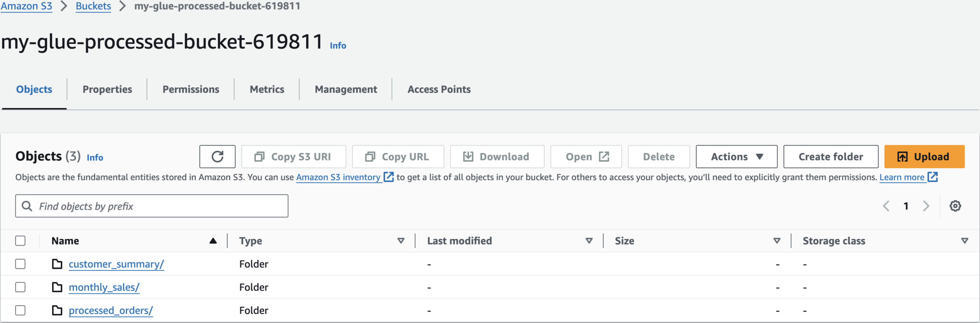Viewport: 980px width, 323px height.
Task: Open the Management tab
Action: (346, 89)
